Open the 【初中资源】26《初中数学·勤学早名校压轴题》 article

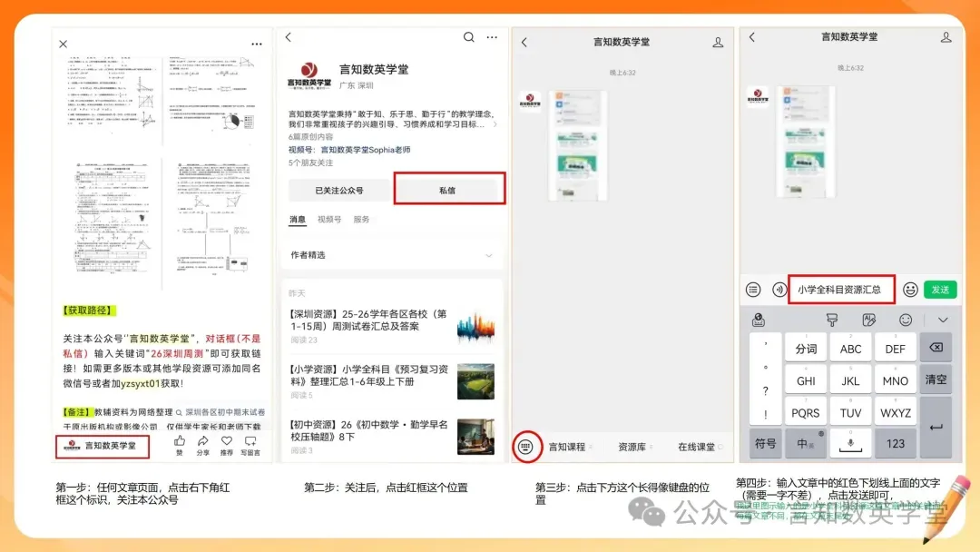[x=368, y=430]
